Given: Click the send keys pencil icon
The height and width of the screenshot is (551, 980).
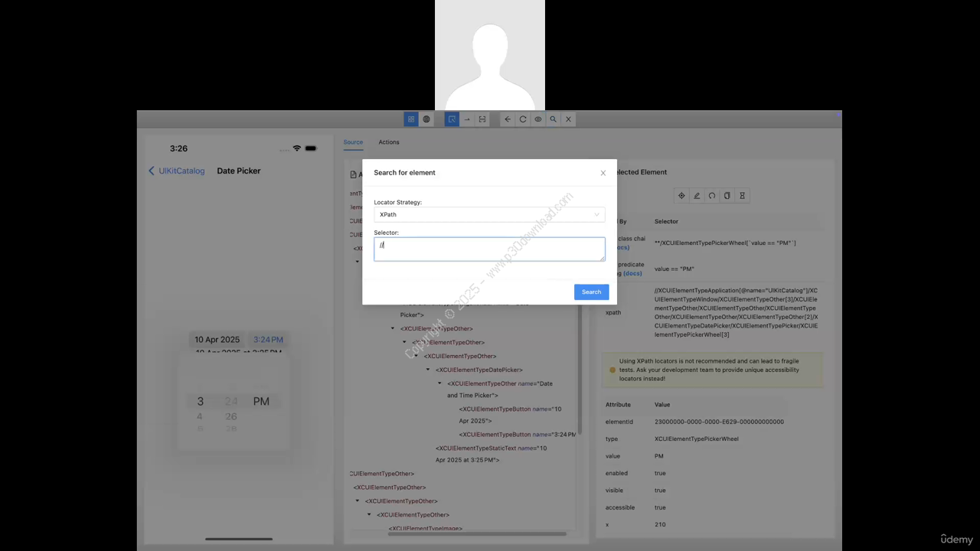Looking at the screenshot, I should tap(697, 196).
